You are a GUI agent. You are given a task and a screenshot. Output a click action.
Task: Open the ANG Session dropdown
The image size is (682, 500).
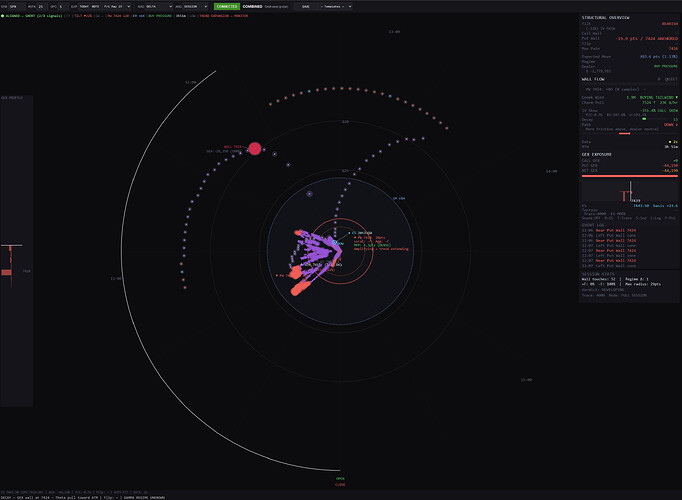[x=195, y=7]
